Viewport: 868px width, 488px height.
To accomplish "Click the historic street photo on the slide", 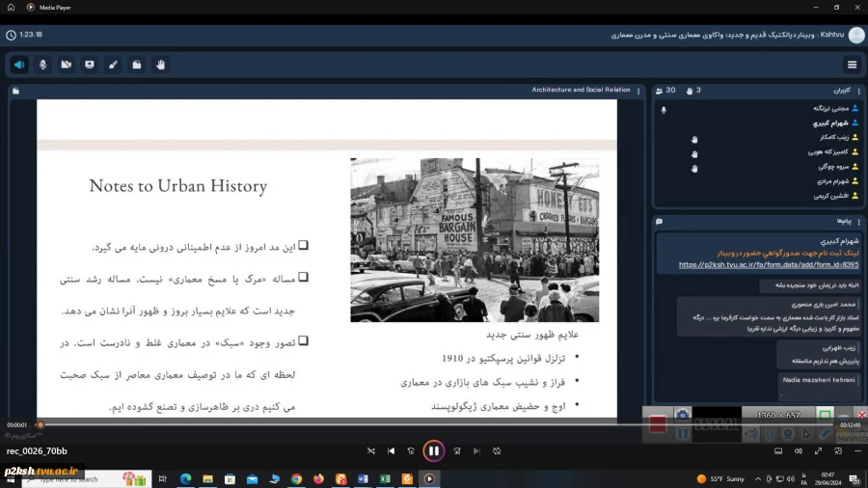I will [475, 240].
